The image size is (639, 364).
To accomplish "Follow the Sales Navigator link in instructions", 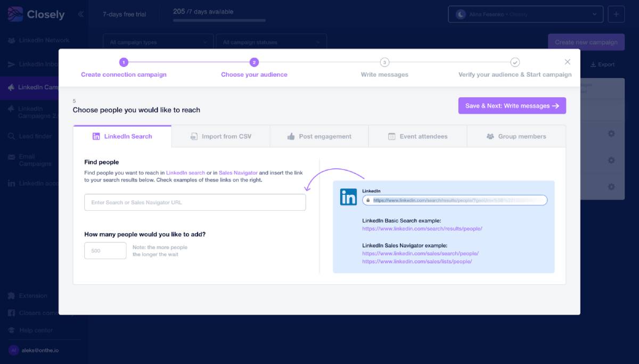I will coord(238,173).
